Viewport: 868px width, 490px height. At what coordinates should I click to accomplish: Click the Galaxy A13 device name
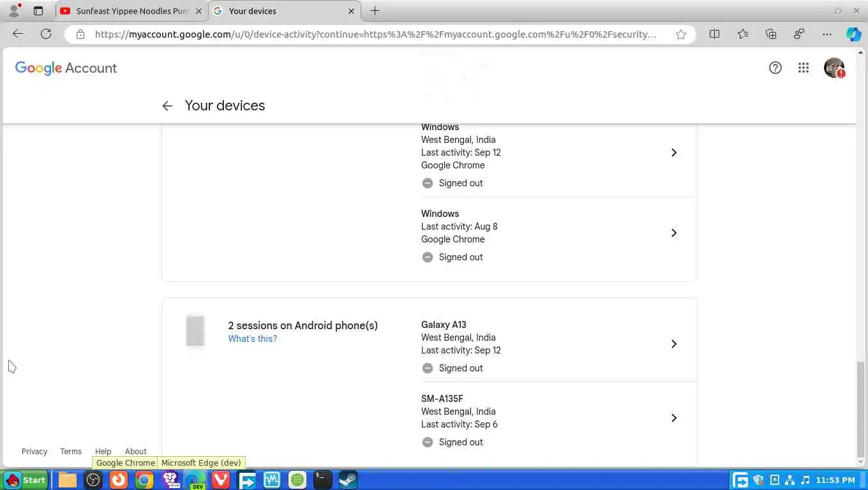click(444, 325)
